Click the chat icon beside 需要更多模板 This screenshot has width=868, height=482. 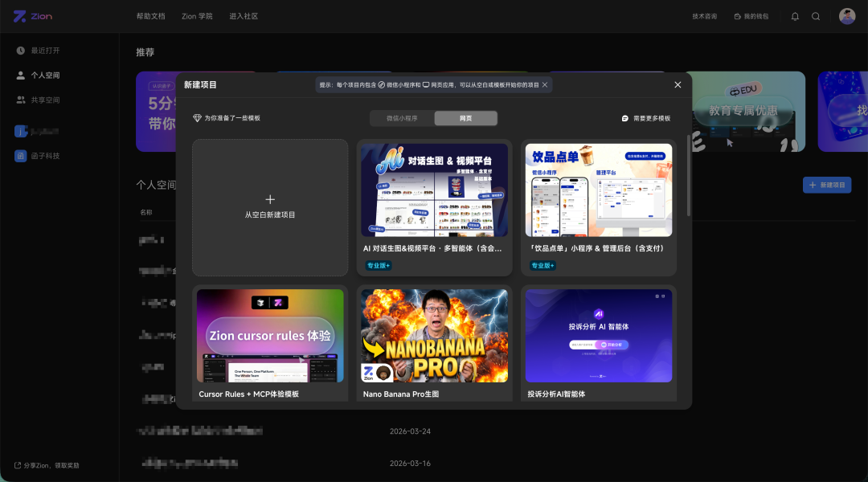(625, 118)
